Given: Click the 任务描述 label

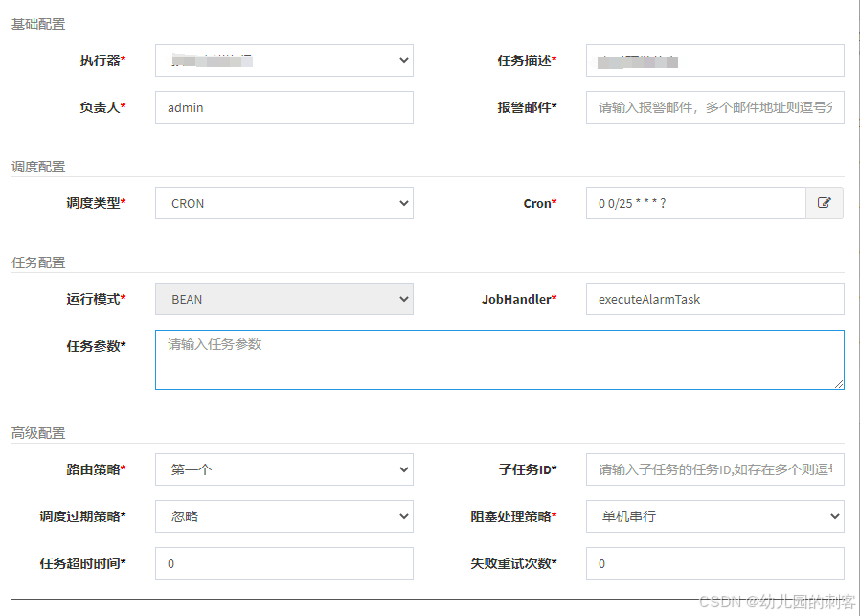Looking at the screenshot, I should pos(527,60).
